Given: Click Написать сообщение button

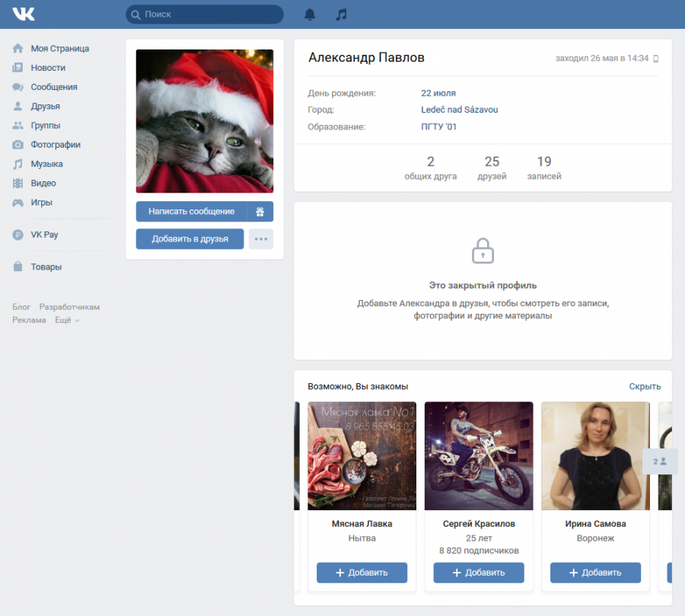Looking at the screenshot, I should pos(191,212).
